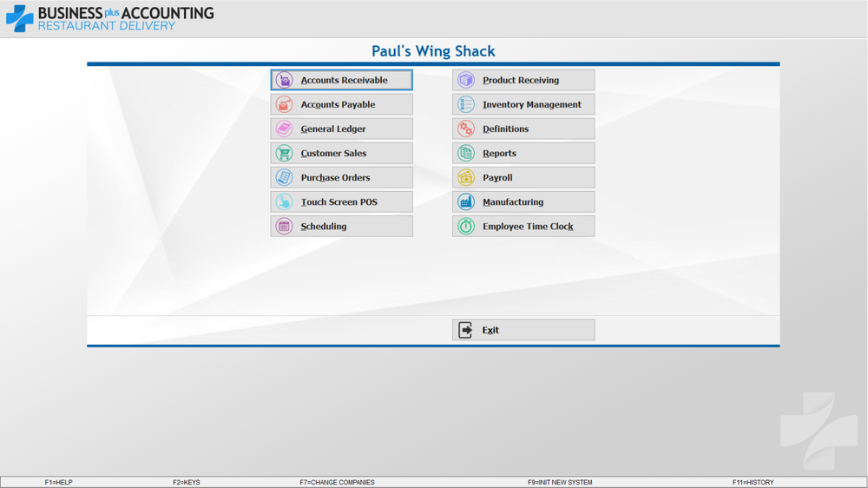The image size is (868, 488).
Task: Click the Product Receiving box icon
Action: [x=466, y=80]
